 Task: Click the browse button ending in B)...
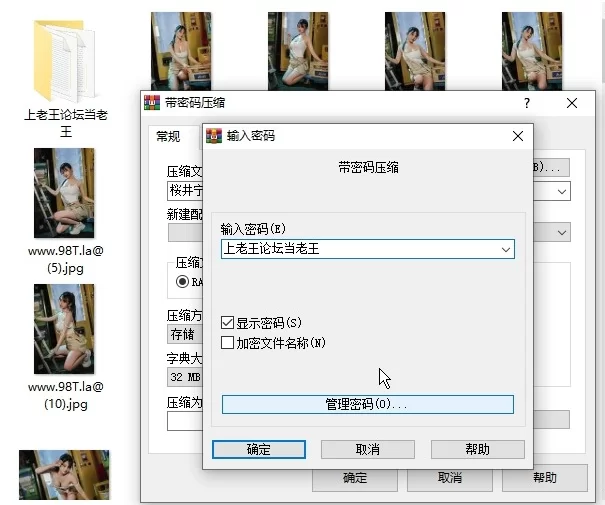click(x=551, y=167)
